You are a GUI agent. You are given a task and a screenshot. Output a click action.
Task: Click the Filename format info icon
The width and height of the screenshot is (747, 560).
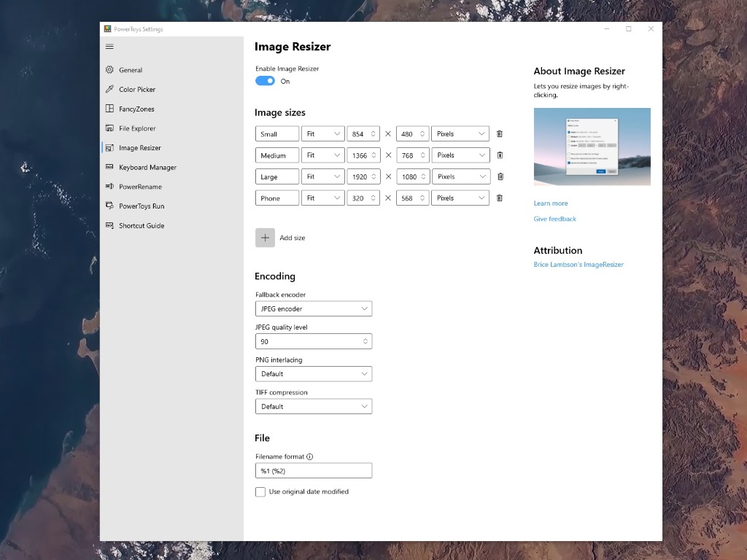coord(309,456)
